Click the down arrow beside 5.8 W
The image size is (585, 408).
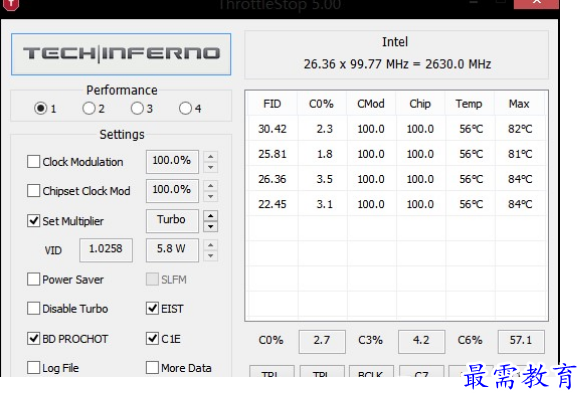tap(211, 256)
